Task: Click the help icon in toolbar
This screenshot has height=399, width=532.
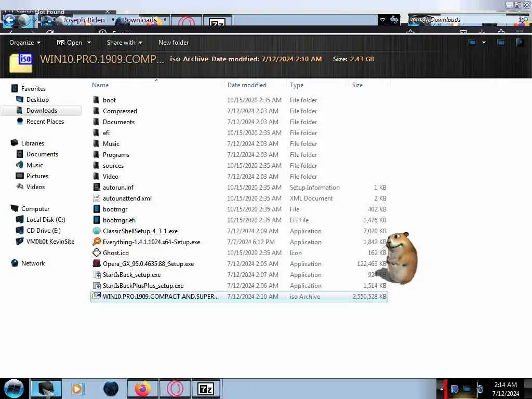Action: [x=520, y=43]
